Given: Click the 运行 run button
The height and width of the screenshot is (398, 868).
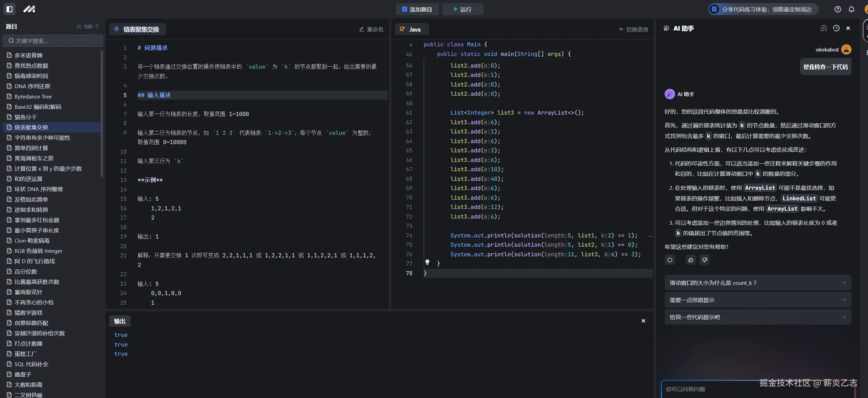Looking at the screenshot, I should tap(462, 9).
